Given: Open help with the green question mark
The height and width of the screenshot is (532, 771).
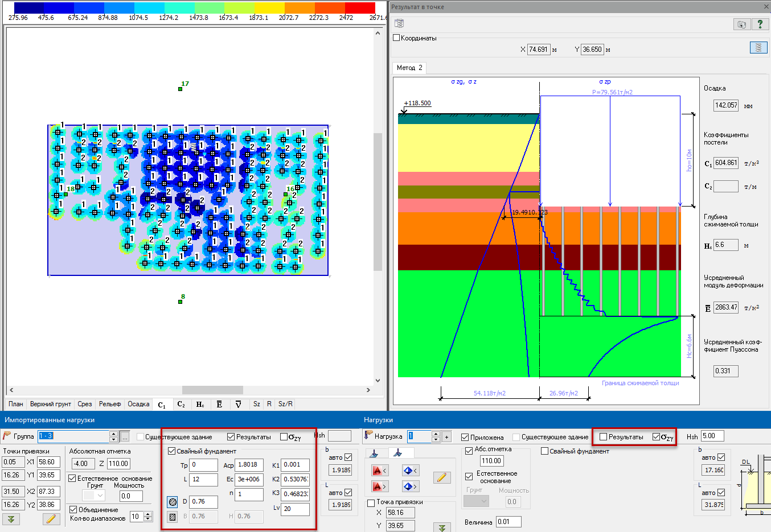Looking at the screenshot, I should point(760,24).
